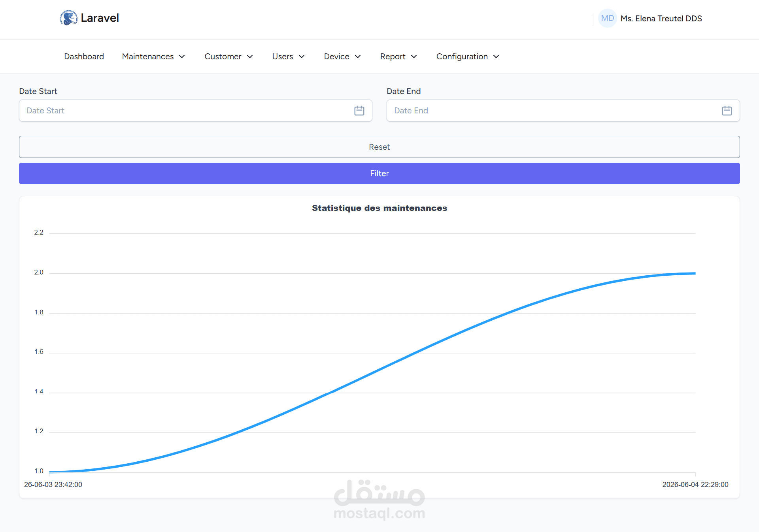Click the Filter button
Image resolution: width=759 pixels, height=532 pixels.
(379, 173)
